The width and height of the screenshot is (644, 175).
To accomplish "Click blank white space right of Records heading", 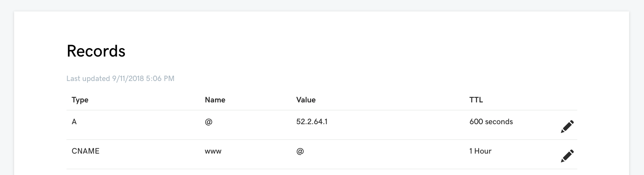I will click(344, 51).
